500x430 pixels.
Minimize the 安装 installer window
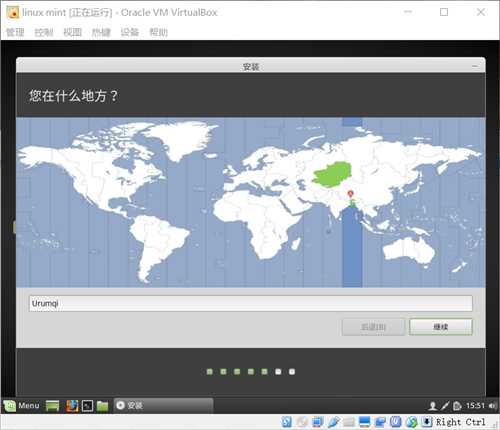(475, 66)
